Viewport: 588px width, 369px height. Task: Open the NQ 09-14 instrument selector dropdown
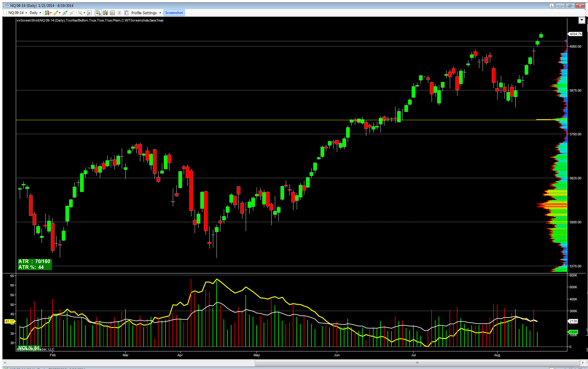coord(18,13)
